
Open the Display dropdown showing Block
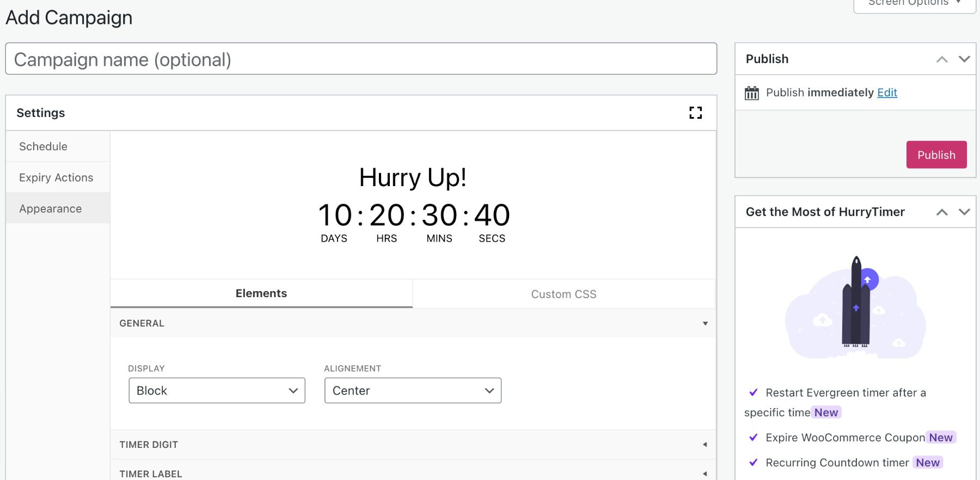coord(216,390)
